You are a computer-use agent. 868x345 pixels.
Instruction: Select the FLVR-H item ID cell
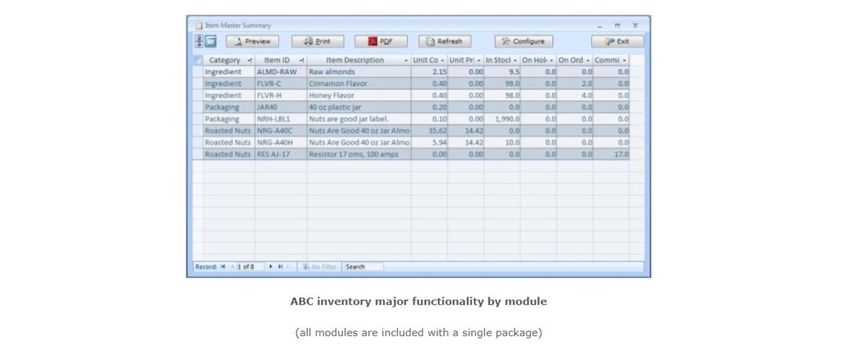click(x=281, y=96)
